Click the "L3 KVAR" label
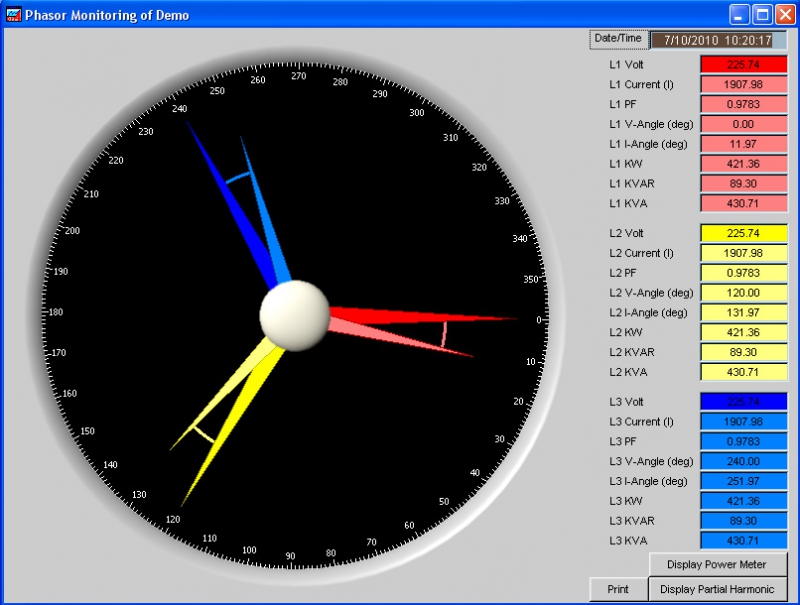Viewport: 800px width, 605px height. [x=632, y=521]
